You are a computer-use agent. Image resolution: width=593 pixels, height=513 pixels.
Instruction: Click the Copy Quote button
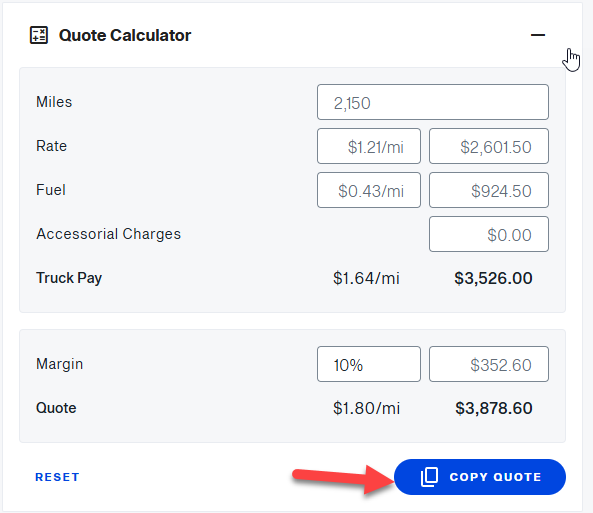click(x=480, y=477)
